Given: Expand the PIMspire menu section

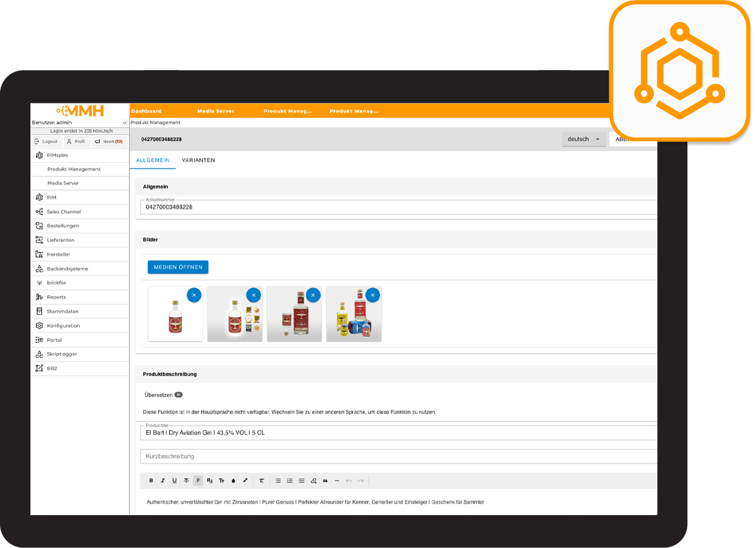Looking at the screenshot, I should [x=57, y=155].
